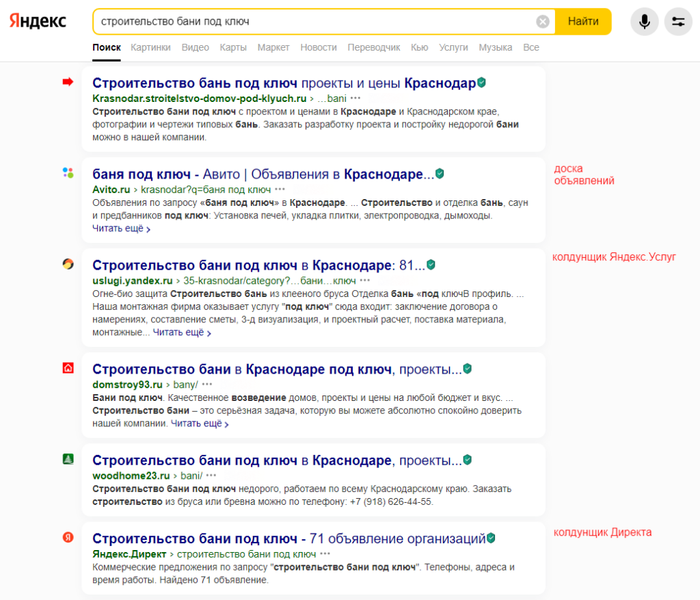Click the woodhome23.ru domain link

point(131,475)
